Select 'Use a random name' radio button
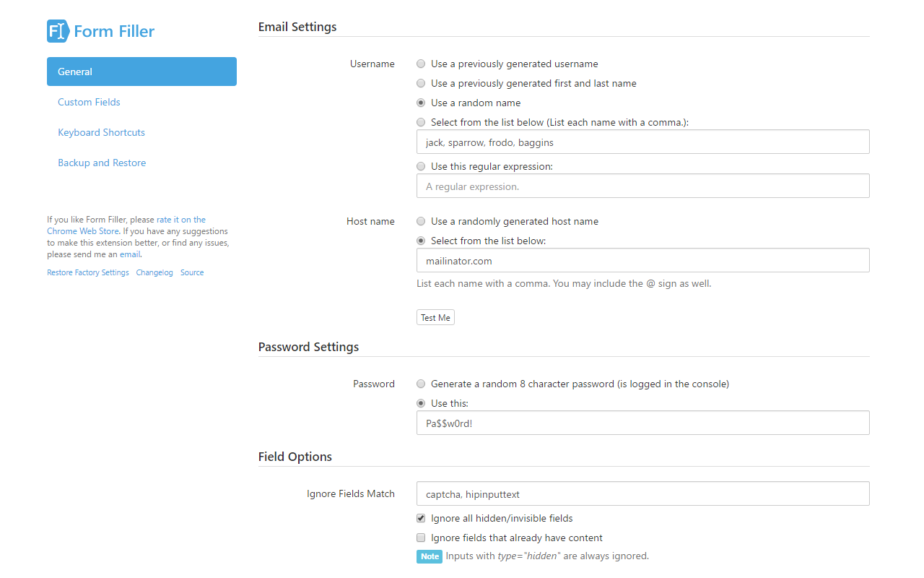This screenshot has width=924, height=578. [x=421, y=103]
